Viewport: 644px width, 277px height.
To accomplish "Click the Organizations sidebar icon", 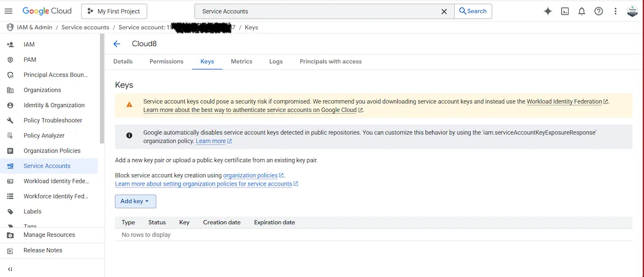I will 10,90.
